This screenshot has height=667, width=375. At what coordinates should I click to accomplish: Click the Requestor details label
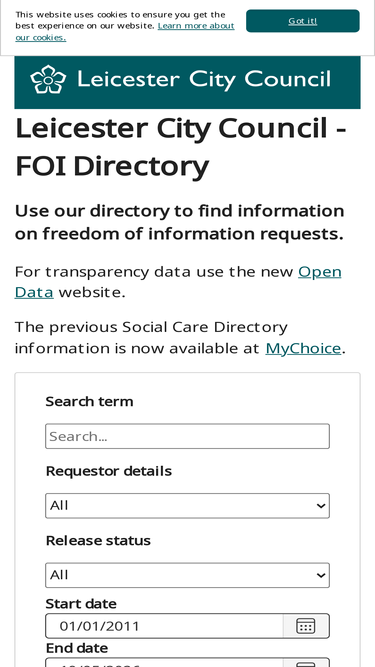click(109, 471)
